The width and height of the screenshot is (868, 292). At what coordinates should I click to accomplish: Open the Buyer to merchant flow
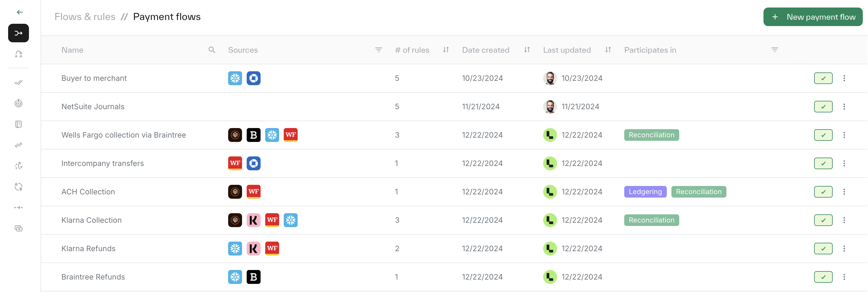tap(94, 78)
